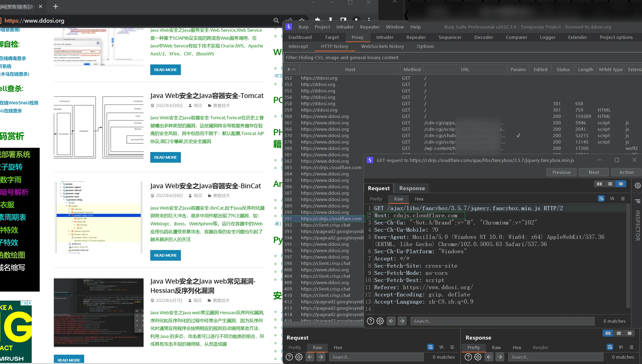Open browser three-dot menu
The height and width of the screenshot is (364, 642).
[x=369, y=20]
